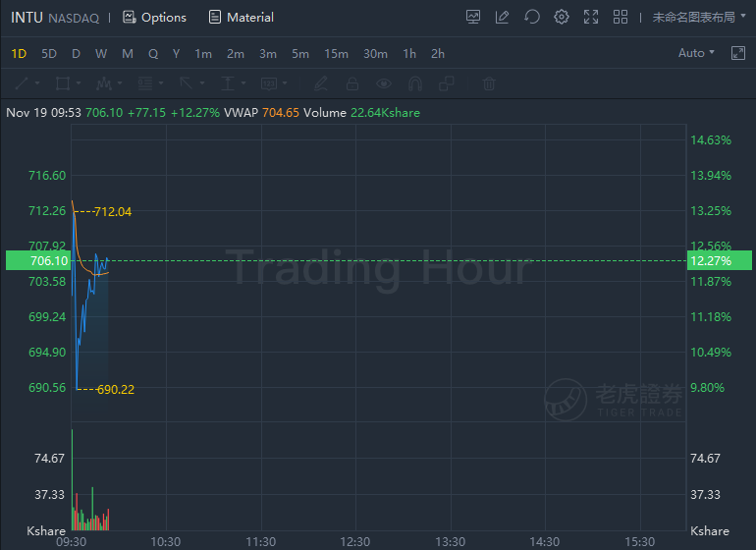Click the green 706.10 current price label

tap(38, 260)
